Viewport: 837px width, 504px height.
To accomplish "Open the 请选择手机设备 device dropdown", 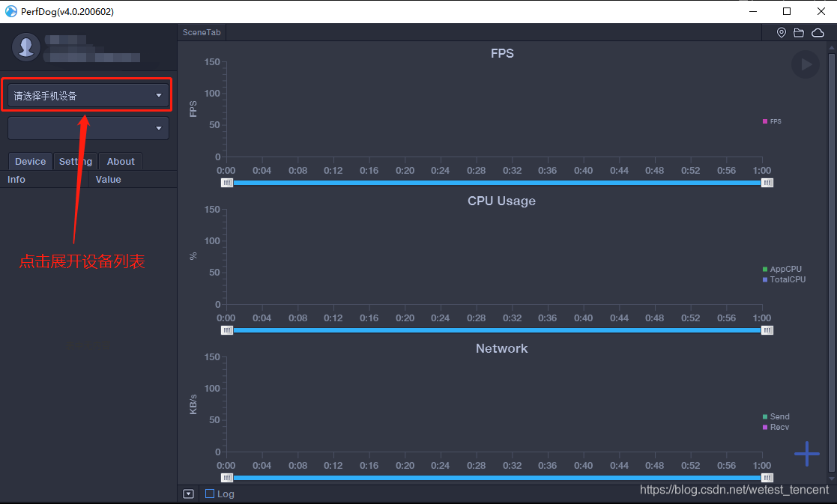I will 88,95.
